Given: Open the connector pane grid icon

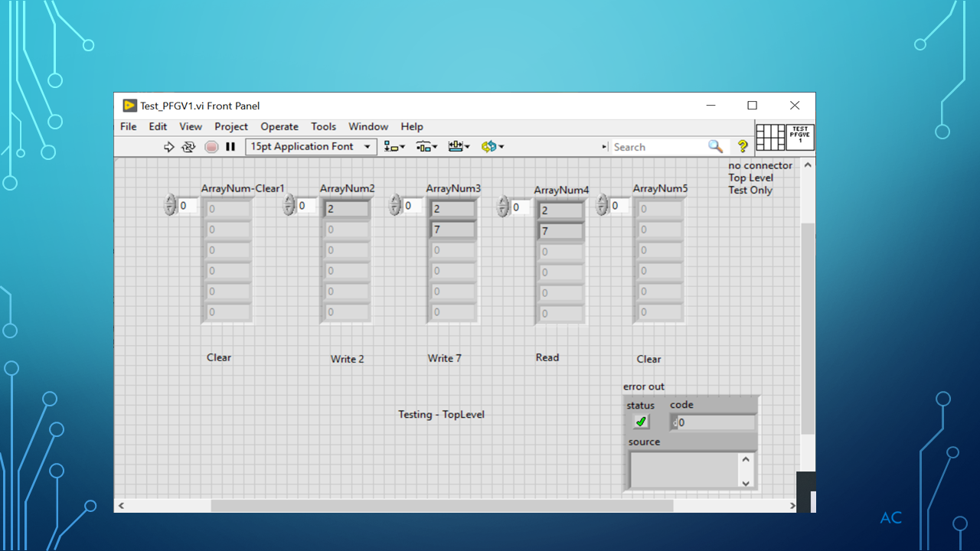Looking at the screenshot, I should pos(769,138).
